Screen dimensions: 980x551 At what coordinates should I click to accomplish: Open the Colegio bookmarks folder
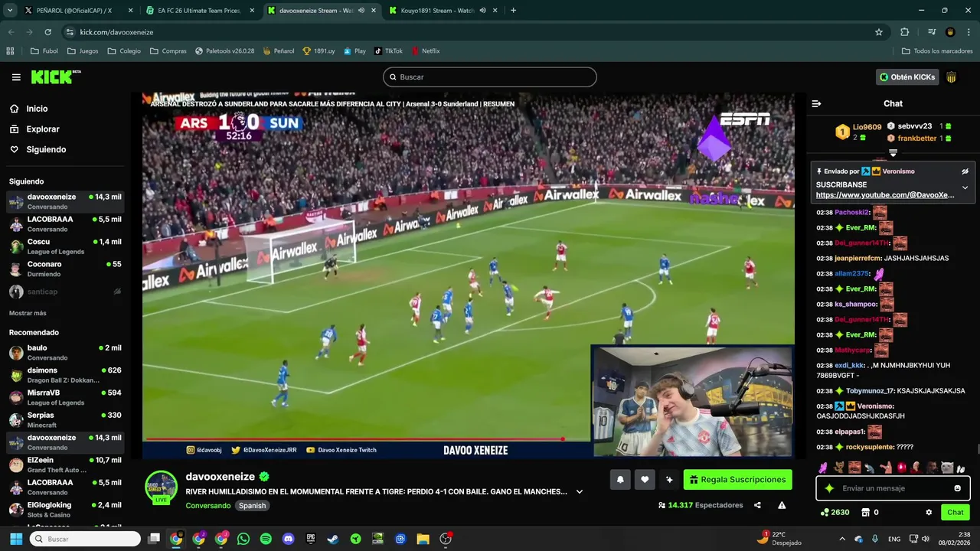pyautogui.click(x=124, y=51)
